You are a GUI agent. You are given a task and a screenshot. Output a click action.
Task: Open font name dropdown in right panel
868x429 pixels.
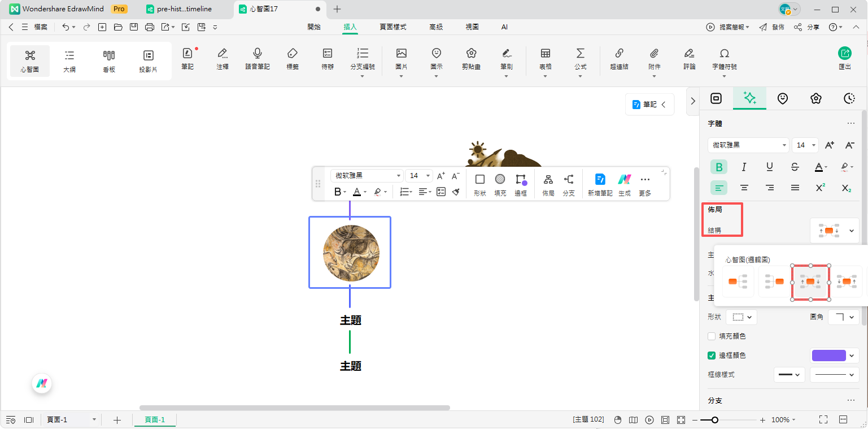[x=748, y=145]
